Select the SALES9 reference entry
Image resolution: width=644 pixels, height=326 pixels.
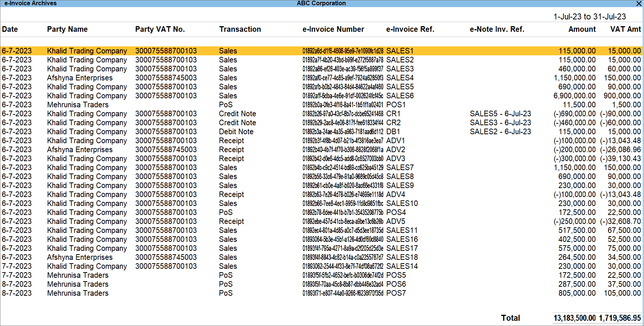pyautogui.click(x=400, y=185)
